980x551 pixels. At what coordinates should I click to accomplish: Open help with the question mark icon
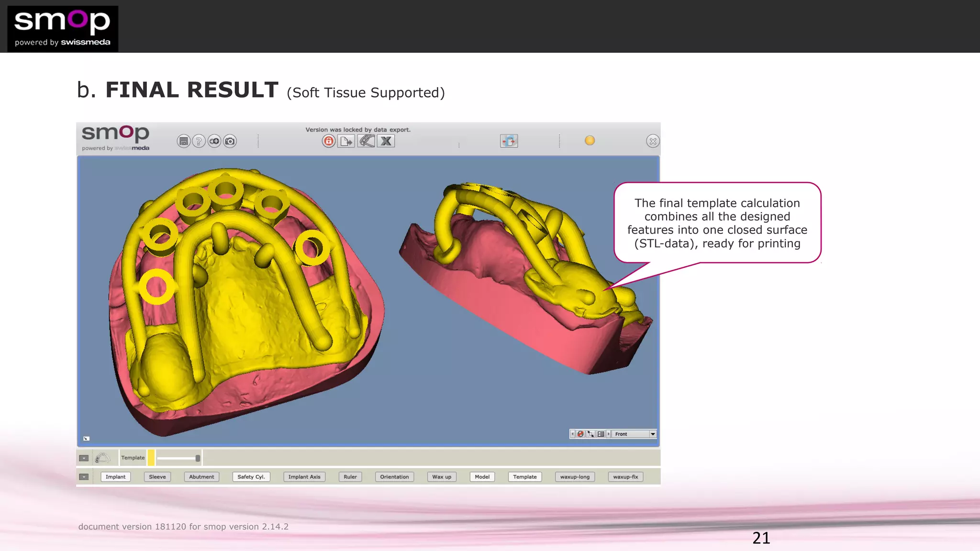pos(199,141)
